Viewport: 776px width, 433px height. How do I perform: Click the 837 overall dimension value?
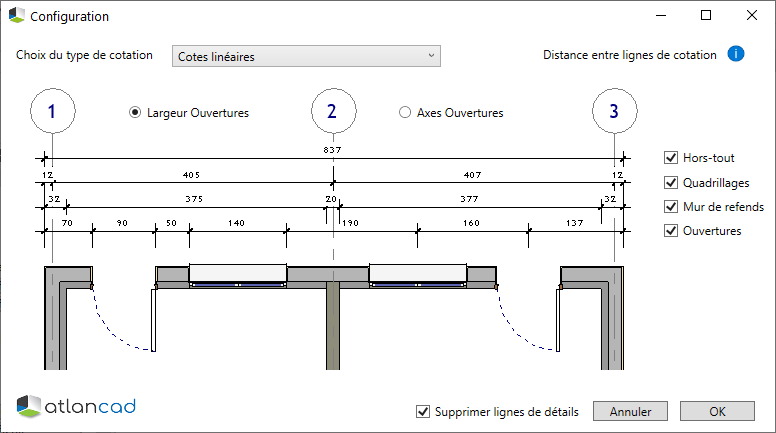coord(332,150)
